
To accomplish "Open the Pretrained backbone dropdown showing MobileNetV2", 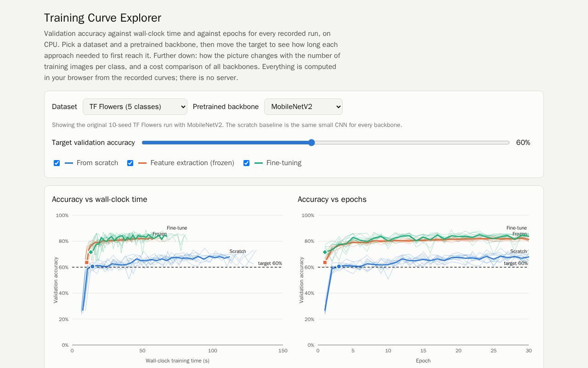I will (303, 107).
